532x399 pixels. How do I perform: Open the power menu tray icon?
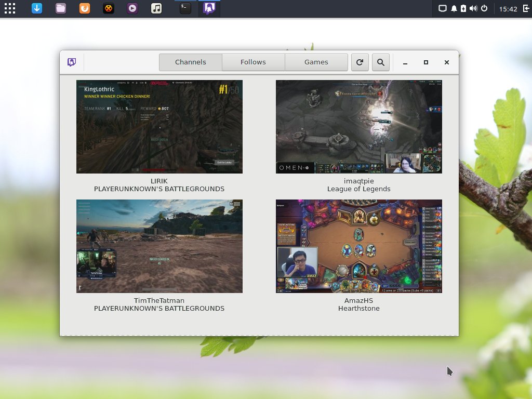tap(484, 8)
